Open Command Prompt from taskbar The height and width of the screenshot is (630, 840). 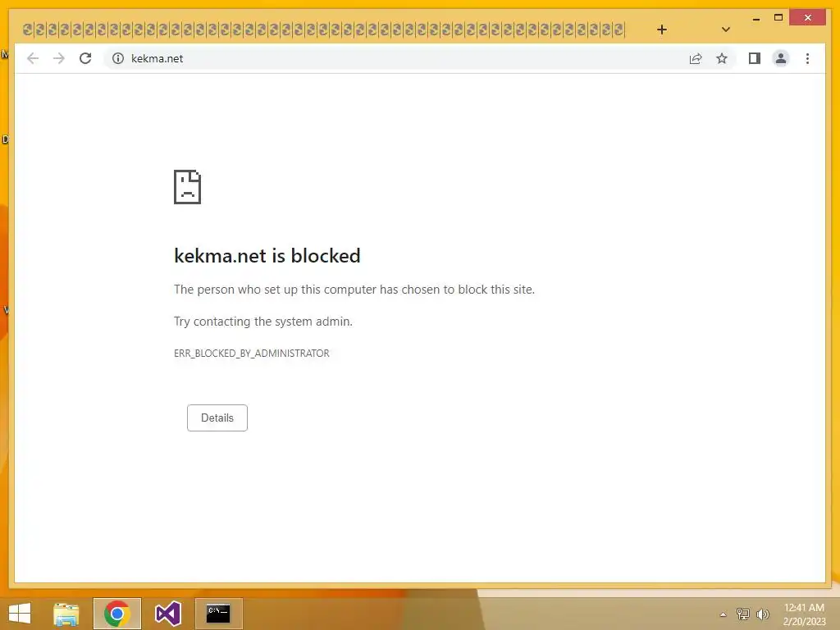click(218, 614)
